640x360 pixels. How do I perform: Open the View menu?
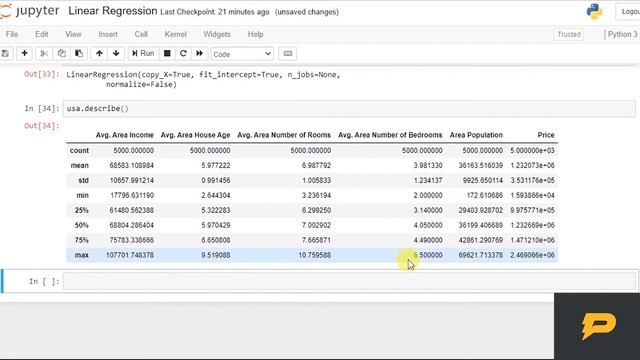(73, 34)
